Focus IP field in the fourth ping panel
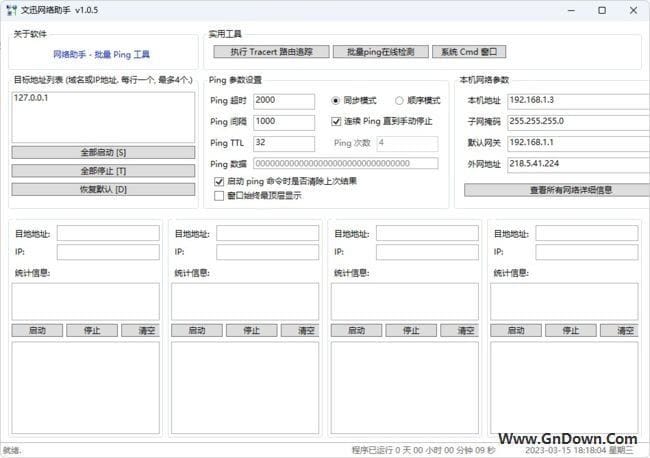 [587, 252]
